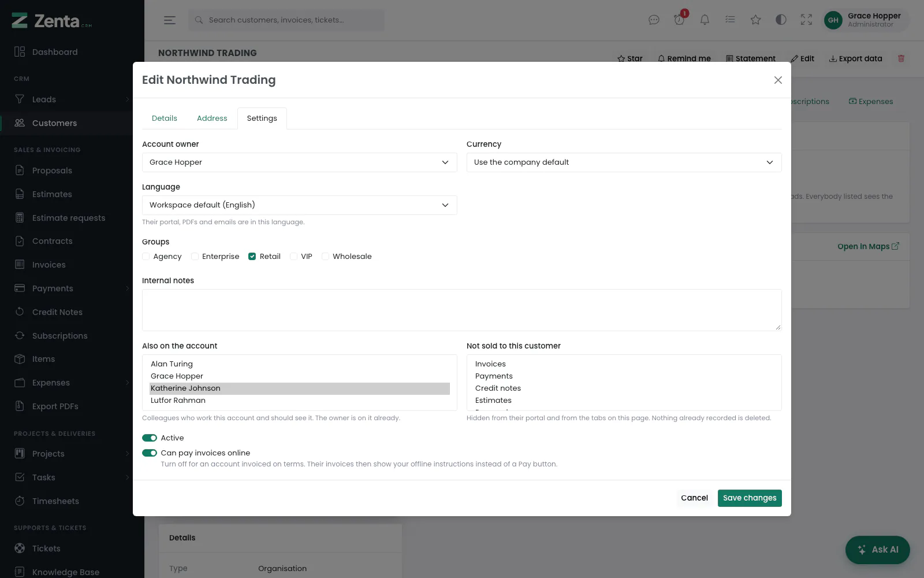Click the fullscreen expand icon

tap(806, 20)
